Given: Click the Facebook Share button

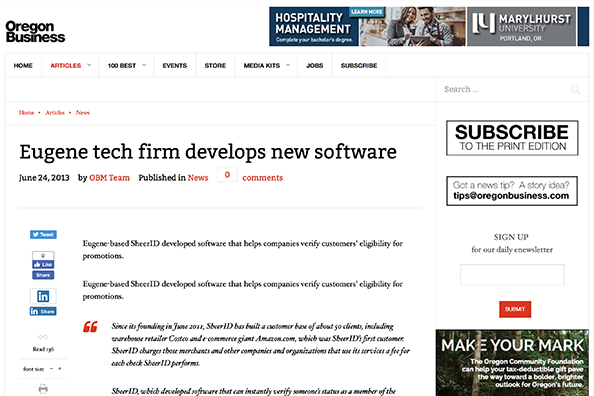Looking at the screenshot, I should (x=43, y=275).
